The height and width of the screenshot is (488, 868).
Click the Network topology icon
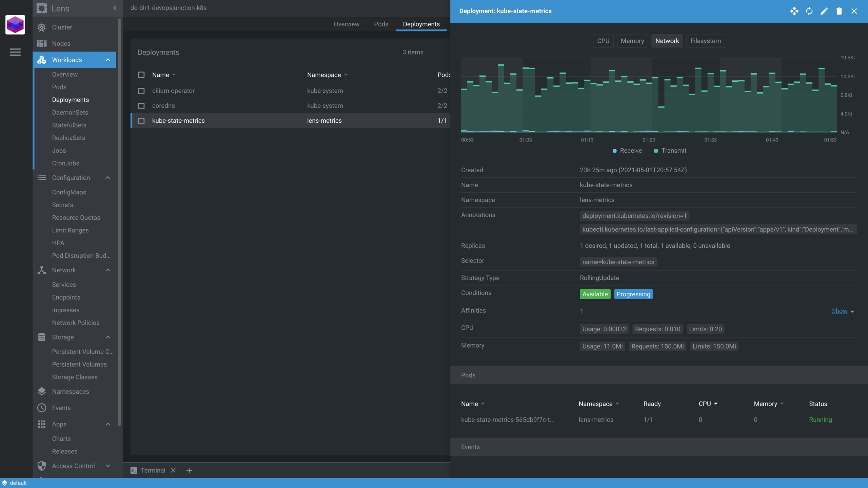tap(41, 270)
